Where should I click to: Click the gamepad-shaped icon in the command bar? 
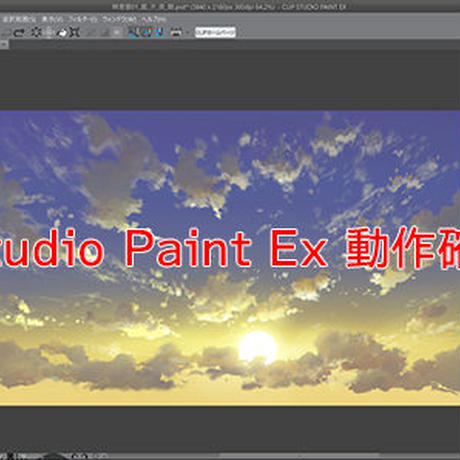click(176, 32)
